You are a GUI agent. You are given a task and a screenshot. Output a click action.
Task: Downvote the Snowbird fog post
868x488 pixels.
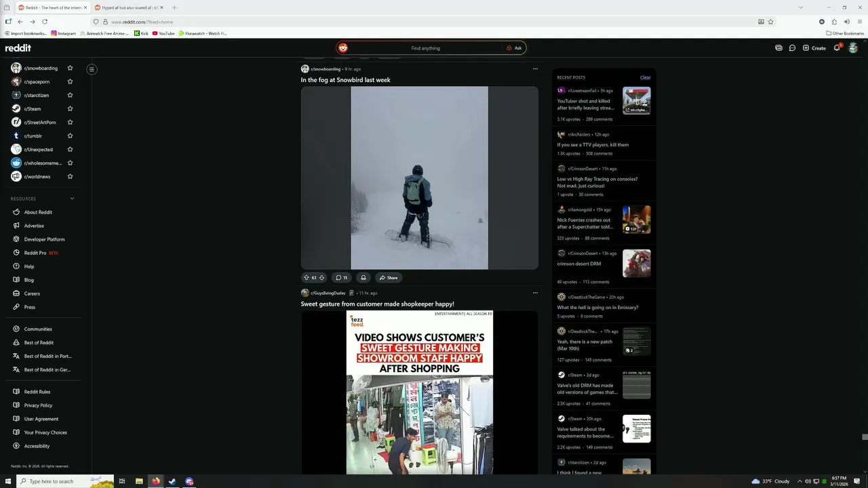coord(321,277)
